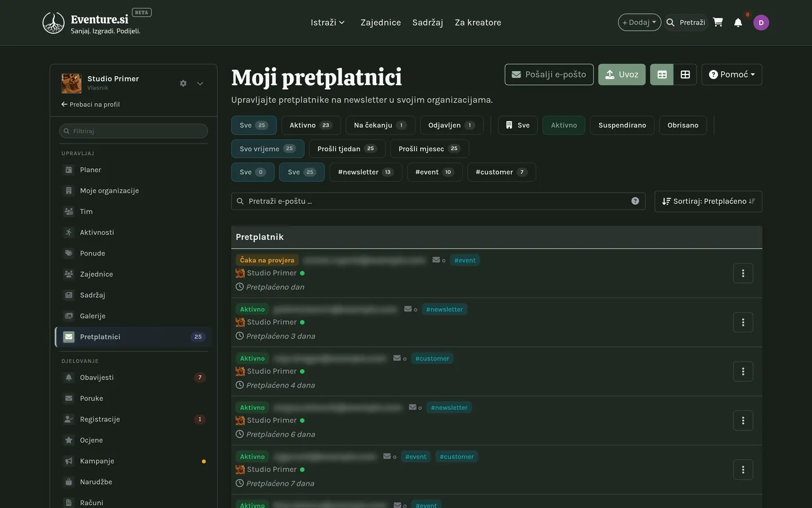The image size is (812, 508).
Task: Click into Pretraži e-poštu search field
Action: tap(439, 202)
